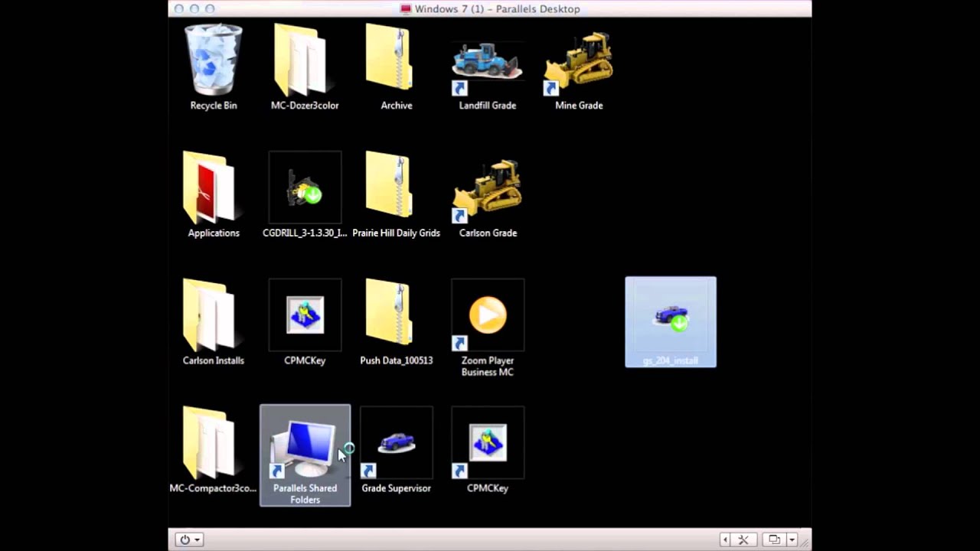Select the CGDRILL_3-1.3.30 installer
This screenshot has height=551, width=980.
[x=305, y=195]
